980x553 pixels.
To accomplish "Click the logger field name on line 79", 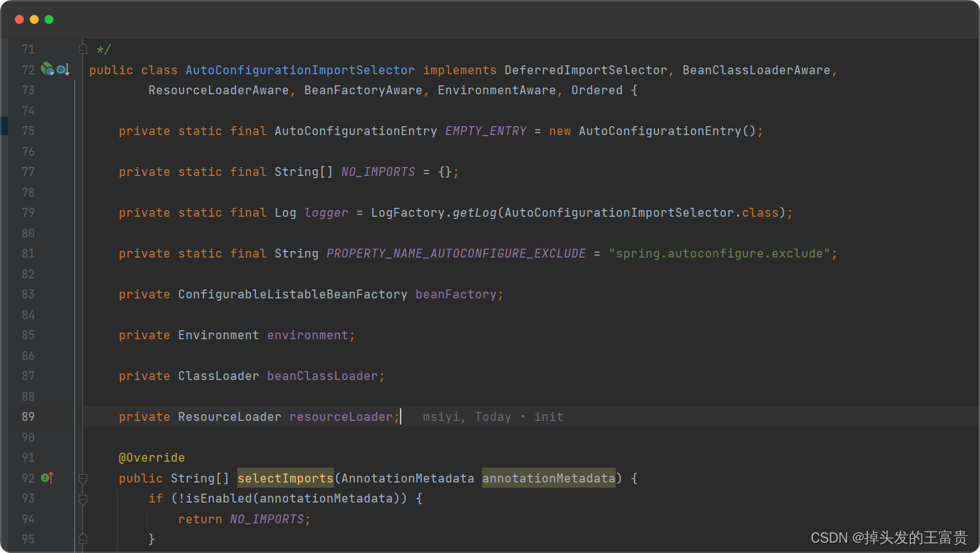I will pyautogui.click(x=326, y=212).
